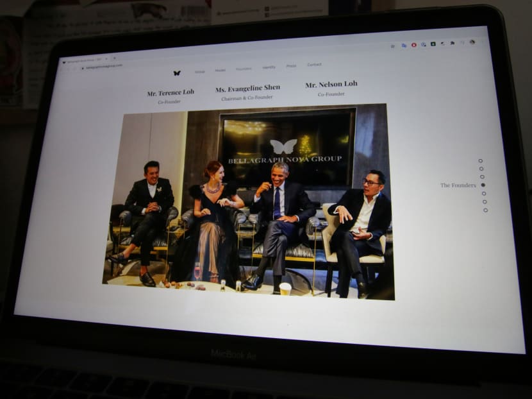Bookmark page with the star icon
This screenshot has width=532, height=399.
[392, 46]
